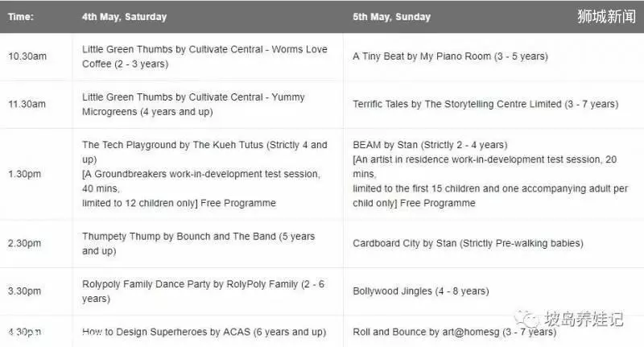Select the Time column header
Viewport: 644px width, 347px height.
pos(21,17)
